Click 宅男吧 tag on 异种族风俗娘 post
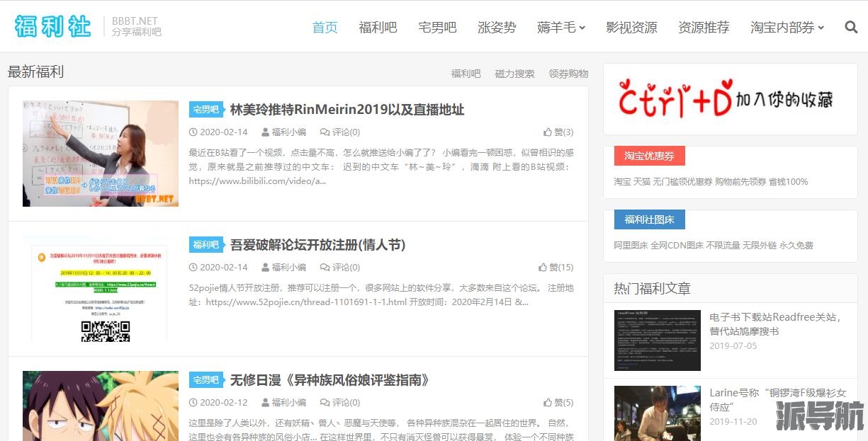The image size is (868, 441). [x=206, y=380]
